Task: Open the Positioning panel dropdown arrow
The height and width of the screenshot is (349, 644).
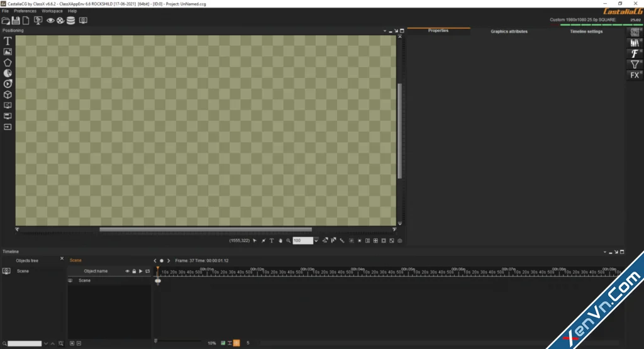Action: (x=384, y=31)
